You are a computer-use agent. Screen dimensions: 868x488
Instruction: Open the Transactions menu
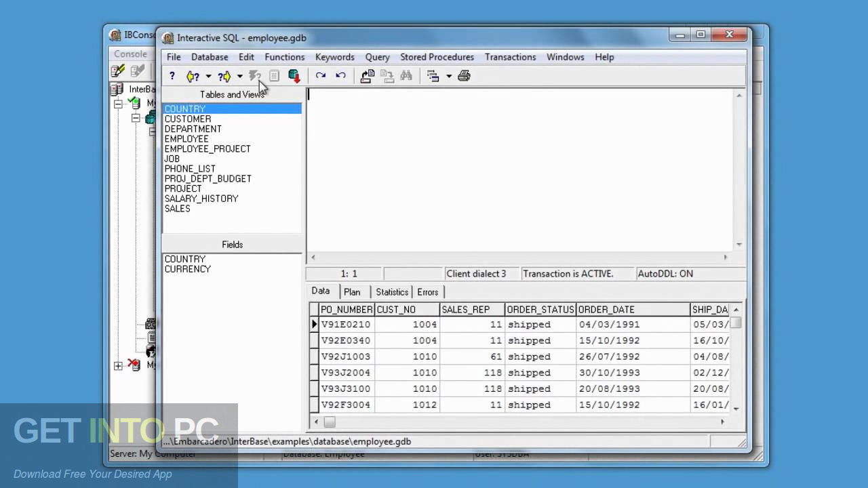510,57
